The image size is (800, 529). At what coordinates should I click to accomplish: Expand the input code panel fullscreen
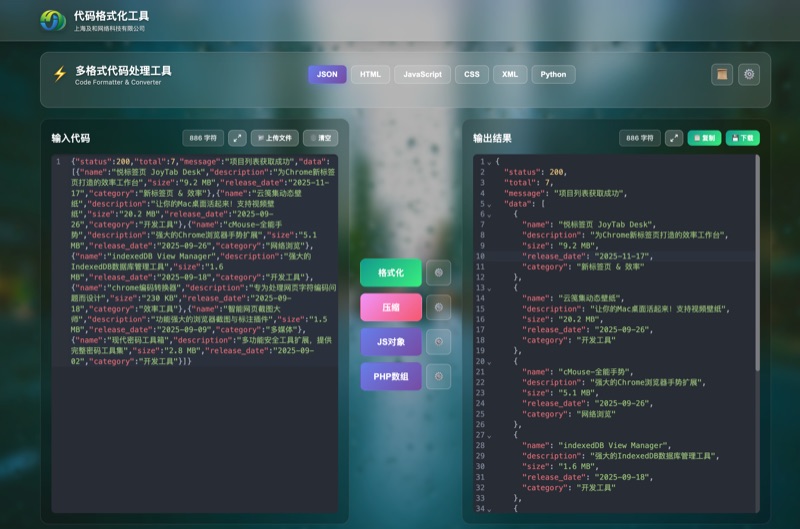coord(237,138)
